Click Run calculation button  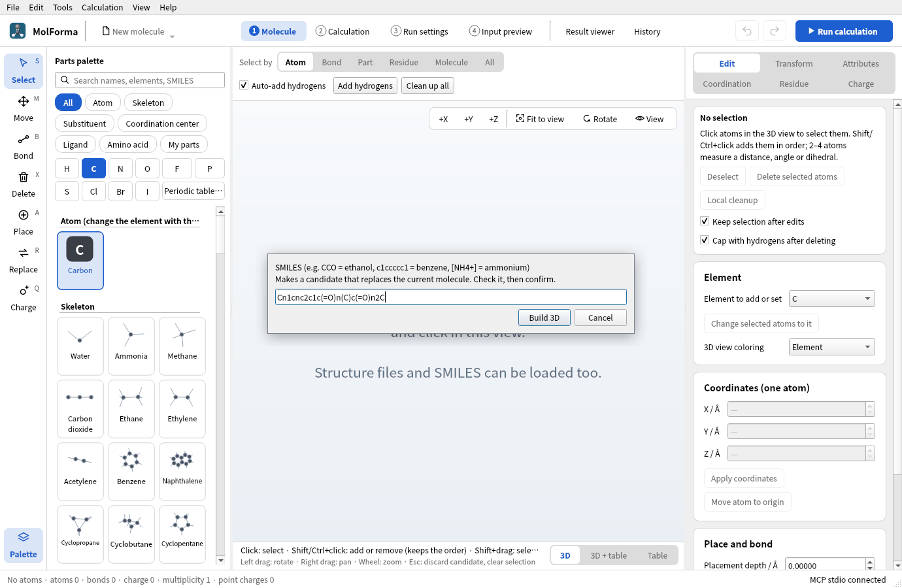coord(844,31)
